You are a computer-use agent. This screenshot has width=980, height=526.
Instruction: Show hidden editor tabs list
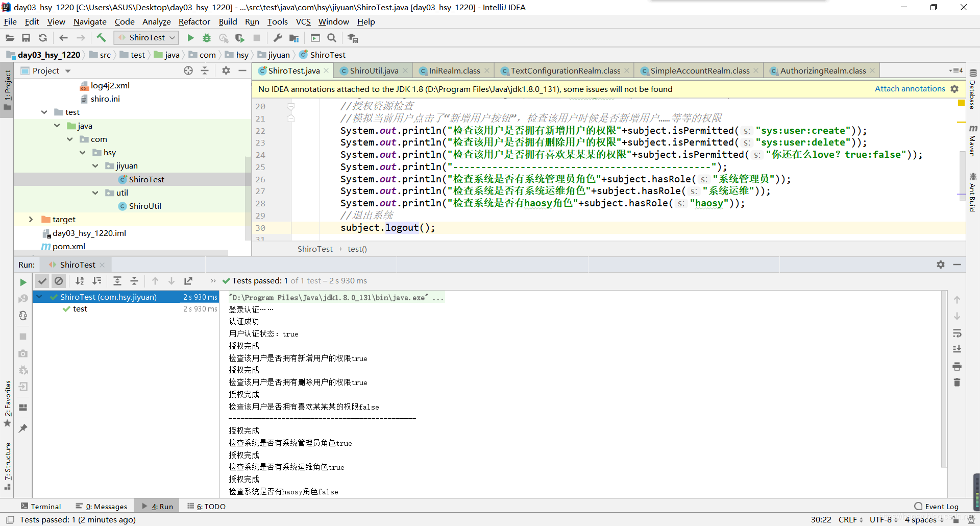(956, 70)
